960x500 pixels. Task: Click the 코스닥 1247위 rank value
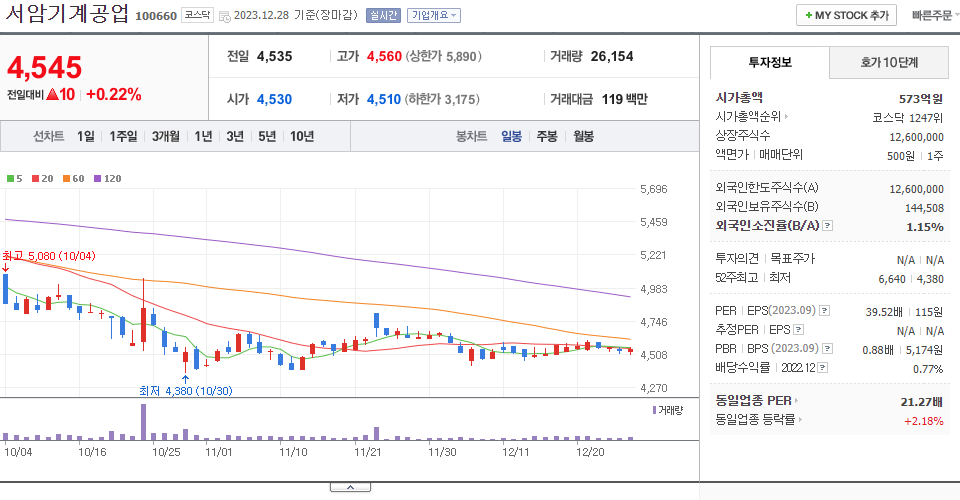pyautogui.click(x=908, y=118)
